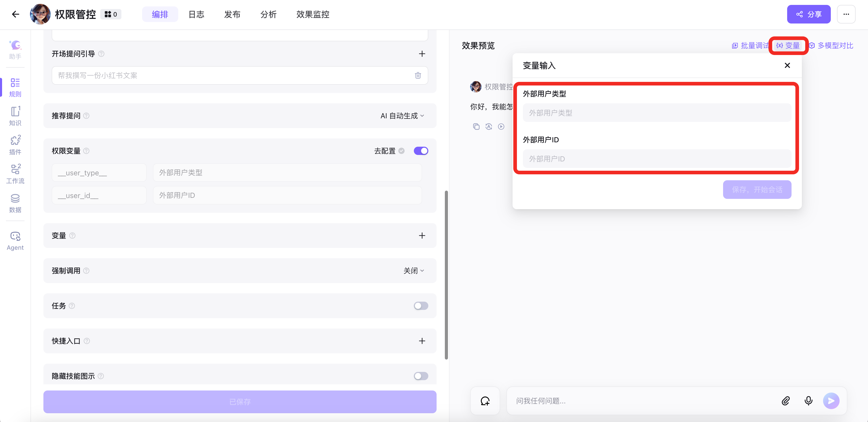
Task: Open the 数据 data sidebar icon
Action: point(15,203)
